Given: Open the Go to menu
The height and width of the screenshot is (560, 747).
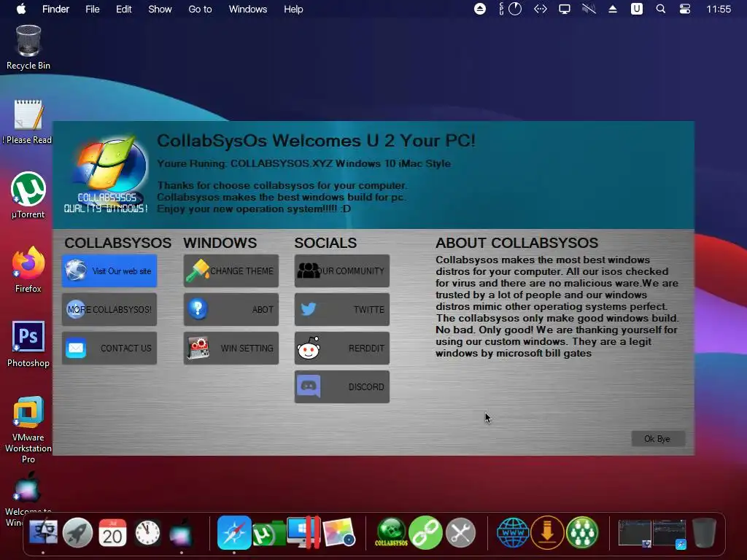Looking at the screenshot, I should (200, 9).
